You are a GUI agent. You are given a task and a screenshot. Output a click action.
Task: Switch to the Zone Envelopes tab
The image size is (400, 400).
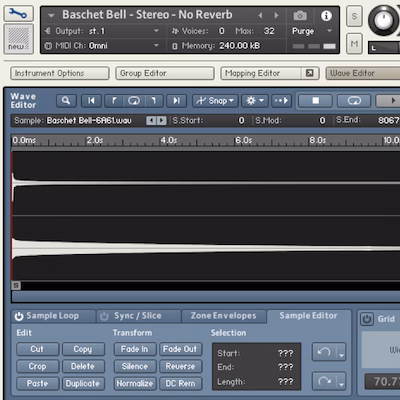point(223,316)
